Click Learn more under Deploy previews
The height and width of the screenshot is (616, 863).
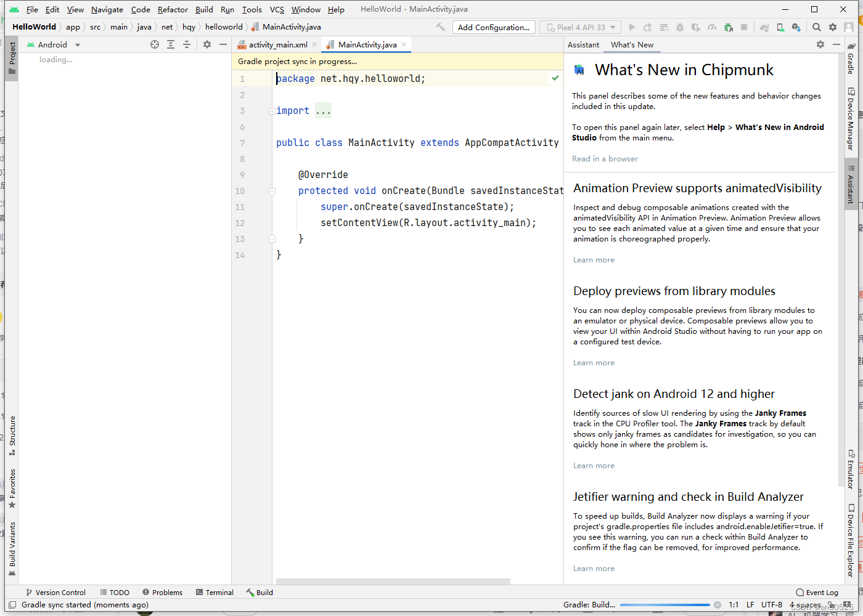(x=594, y=363)
